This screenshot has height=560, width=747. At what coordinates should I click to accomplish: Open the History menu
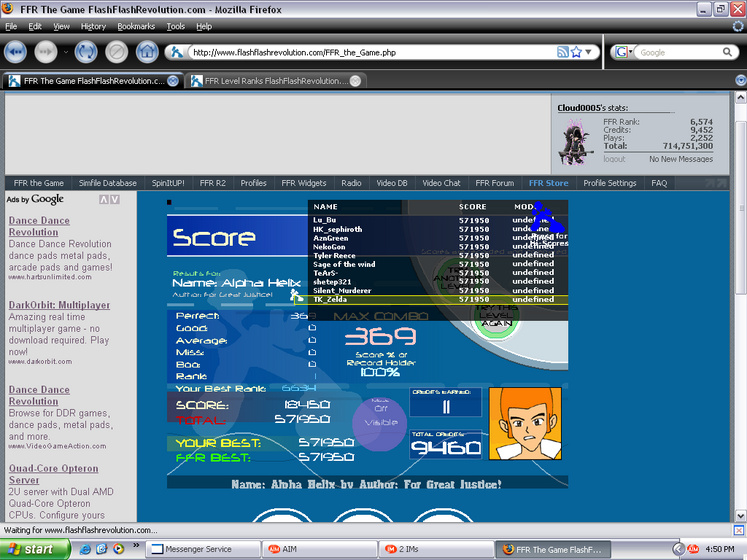click(93, 26)
